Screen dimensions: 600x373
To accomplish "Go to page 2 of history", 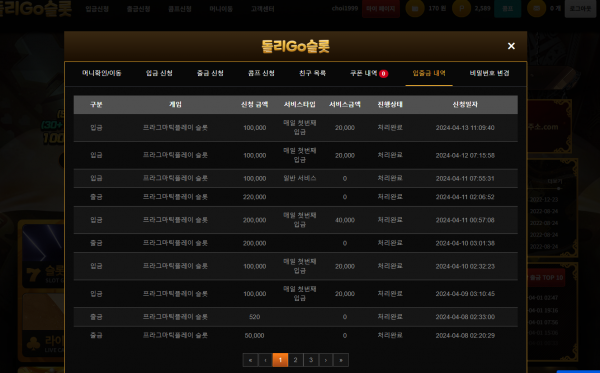I will (x=295, y=360).
